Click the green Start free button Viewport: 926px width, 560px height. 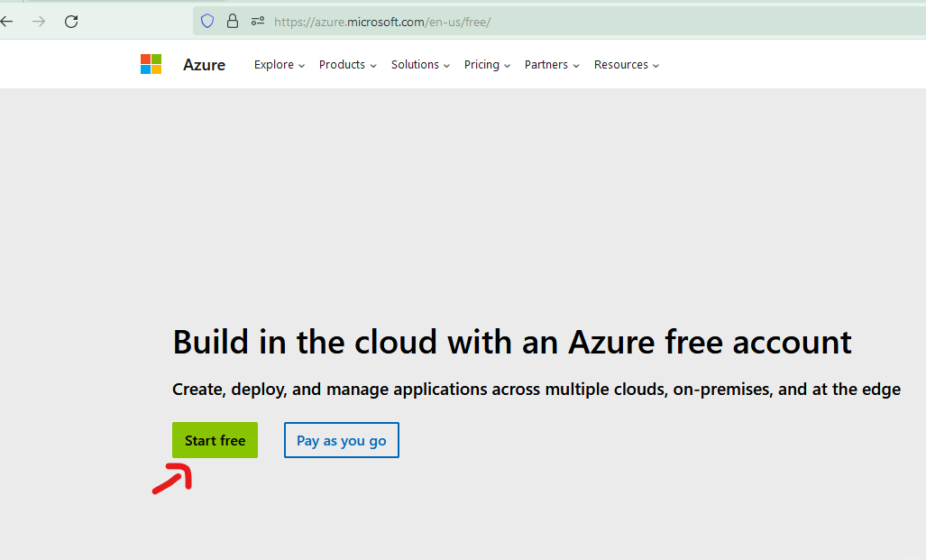[x=215, y=440]
